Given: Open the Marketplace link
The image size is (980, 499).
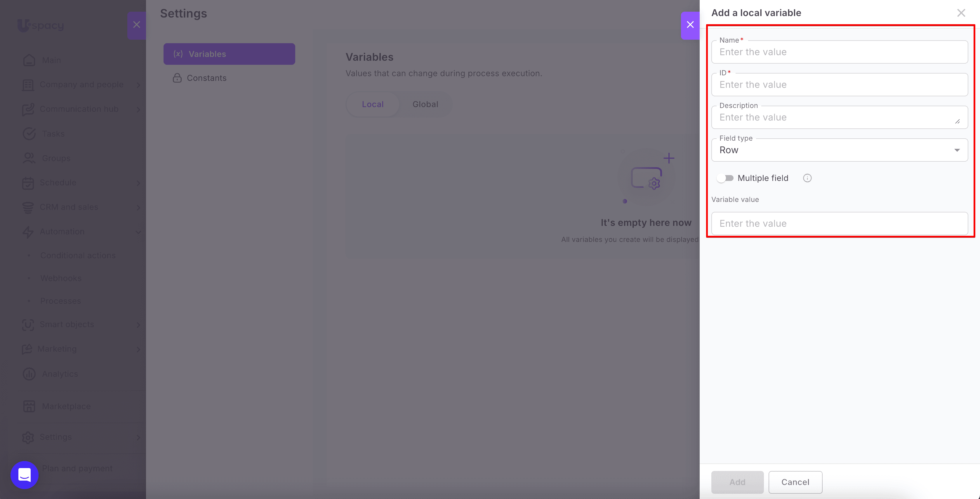Looking at the screenshot, I should coord(66,406).
